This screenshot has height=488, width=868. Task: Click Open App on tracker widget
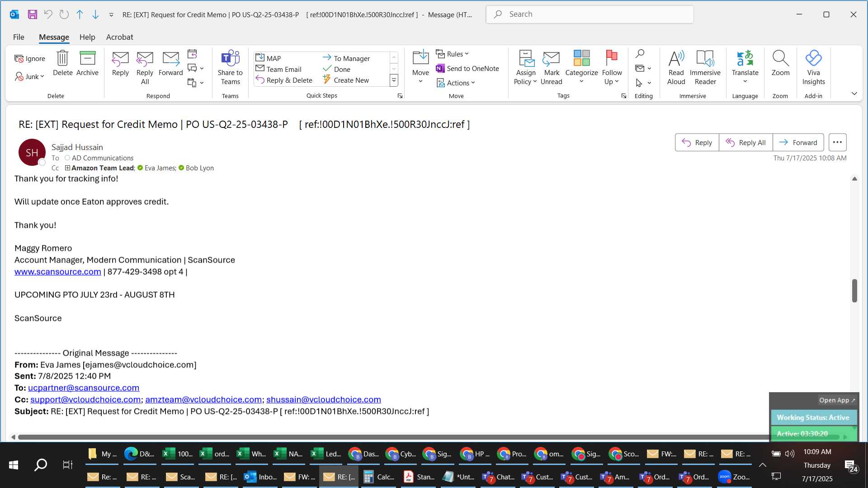(837, 400)
